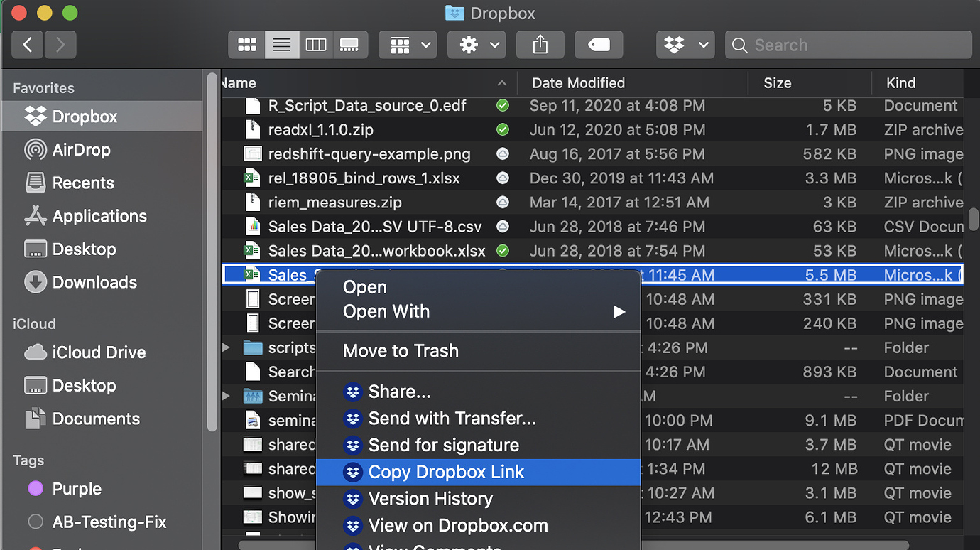The height and width of the screenshot is (550, 980).
Task: Switch to list view in toolbar
Action: 282,45
